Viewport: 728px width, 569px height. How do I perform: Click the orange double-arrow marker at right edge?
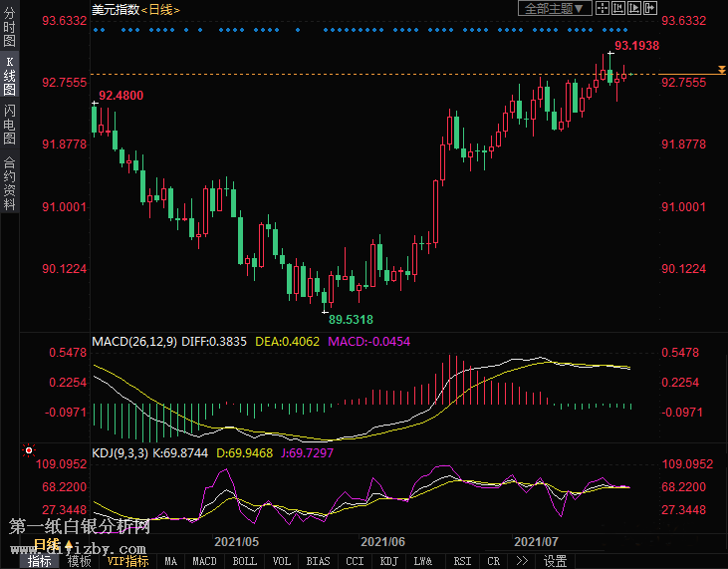tap(721, 70)
